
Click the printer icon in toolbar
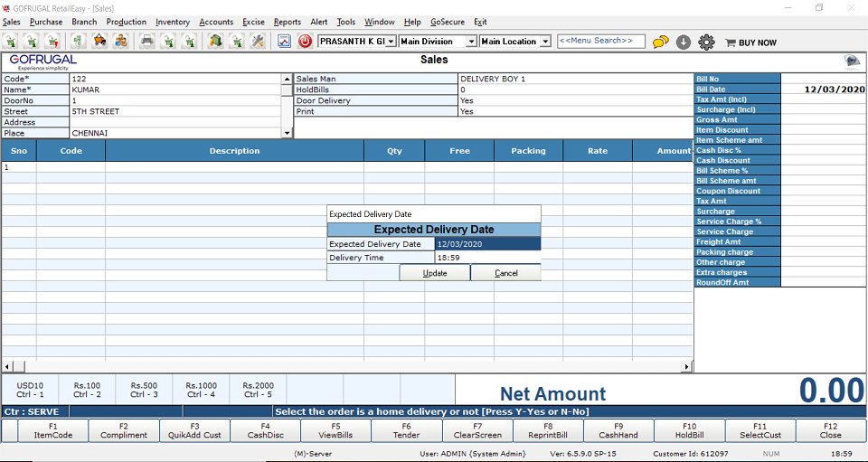pyautogui.click(x=146, y=42)
